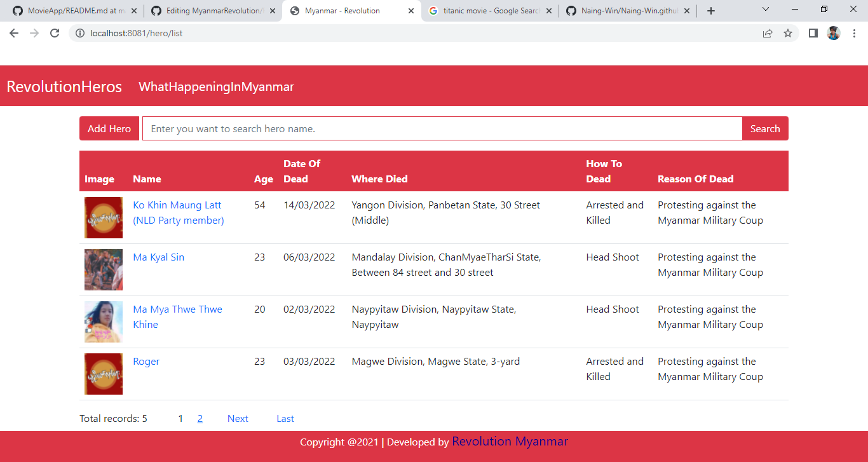Go to pagination page 2

click(200, 418)
